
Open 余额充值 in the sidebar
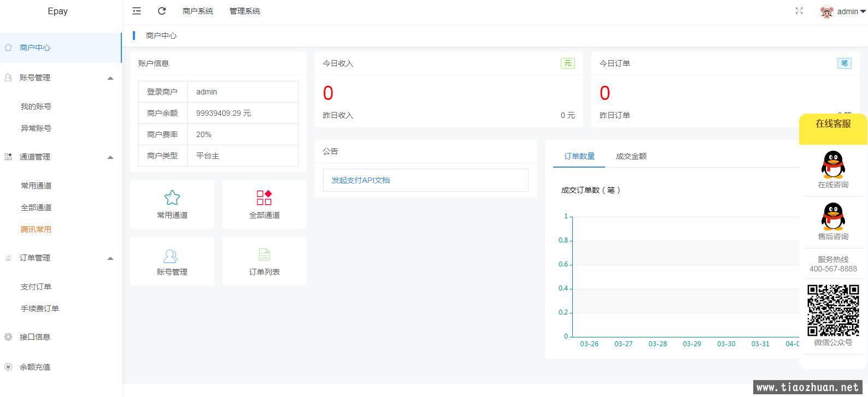35,367
